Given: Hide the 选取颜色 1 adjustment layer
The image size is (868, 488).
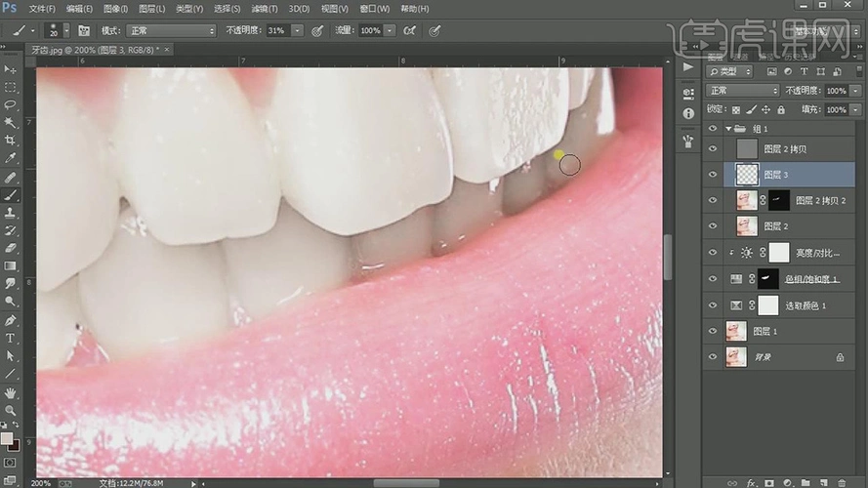Looking at the screenshot, I should coord(713,305).
